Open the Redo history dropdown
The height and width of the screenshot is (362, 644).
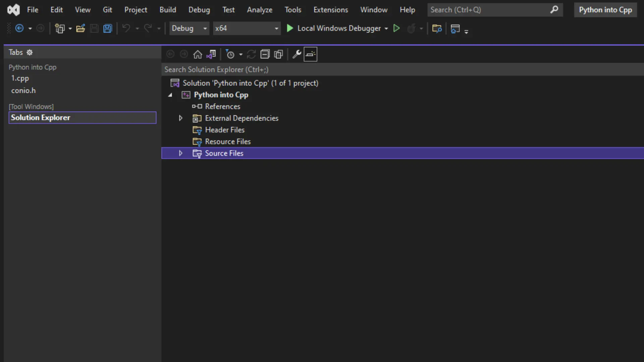159,29
